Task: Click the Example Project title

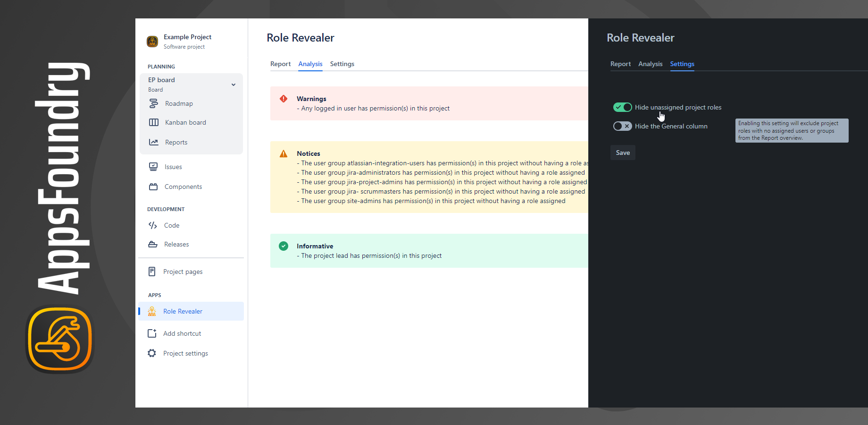Action: [x=187, y=37]
